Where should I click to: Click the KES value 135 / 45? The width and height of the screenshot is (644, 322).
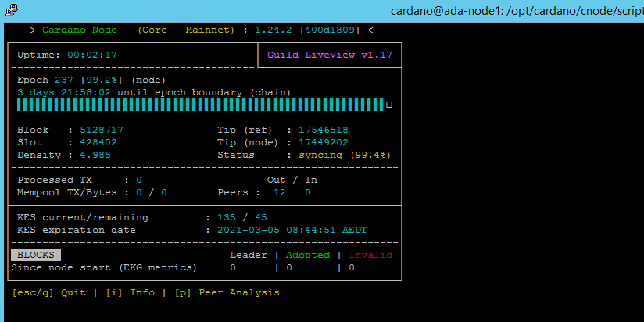click(242, 218)
